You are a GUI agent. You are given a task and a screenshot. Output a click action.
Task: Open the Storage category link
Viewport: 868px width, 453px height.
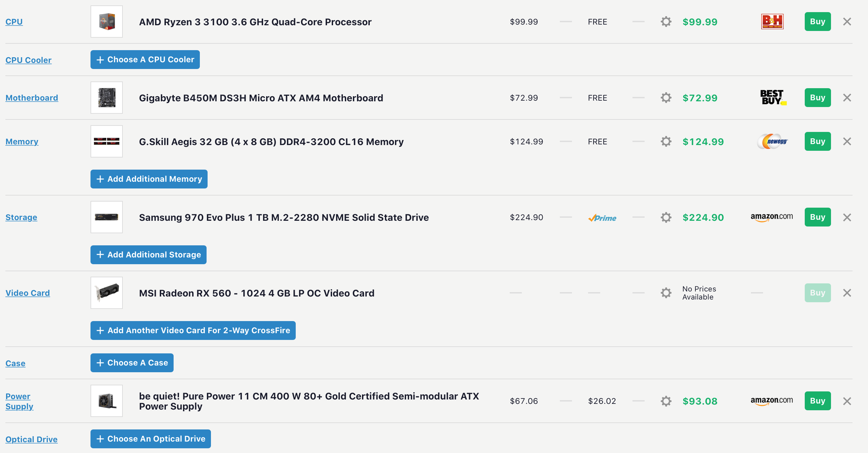(21, 217)
